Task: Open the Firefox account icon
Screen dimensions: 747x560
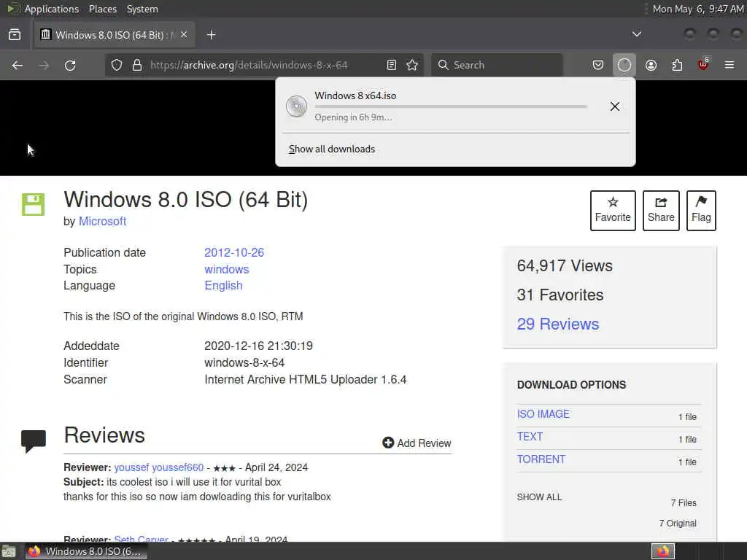Action: [x=651, y=65]
